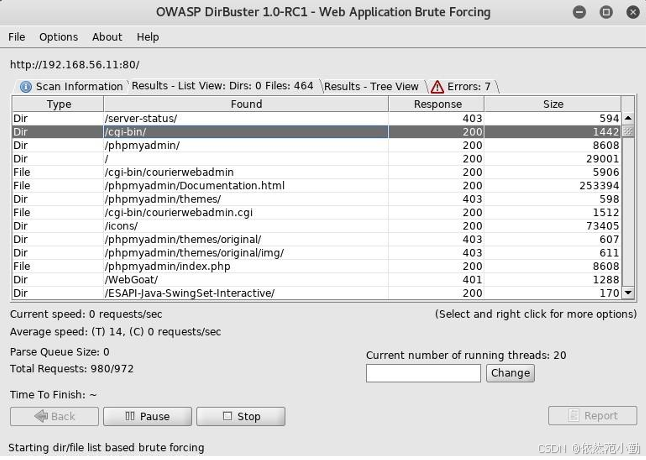The height and width of the screenshot is (460, 646).
Task: Click the scrollbar down arrow of results table
Action: (628, 293)
